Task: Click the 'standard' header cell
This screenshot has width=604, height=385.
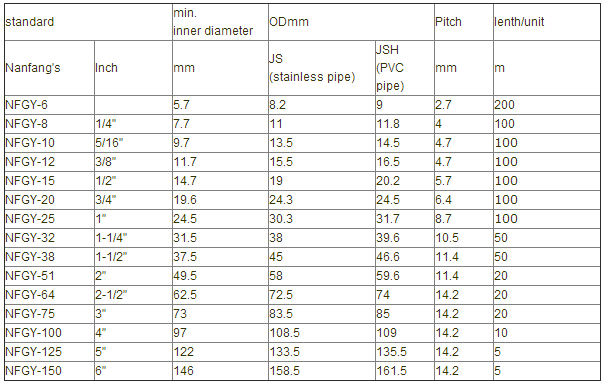Action: (88, 22)
